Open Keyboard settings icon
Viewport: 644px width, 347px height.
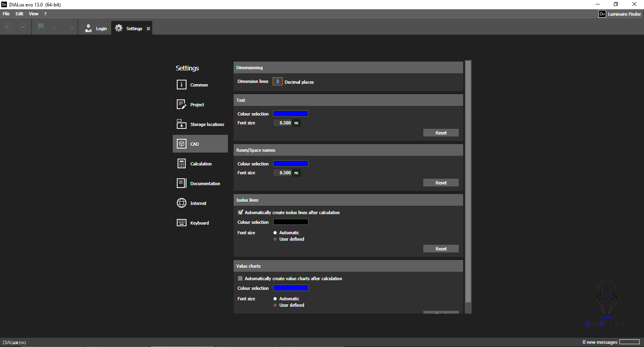point(181,223)
